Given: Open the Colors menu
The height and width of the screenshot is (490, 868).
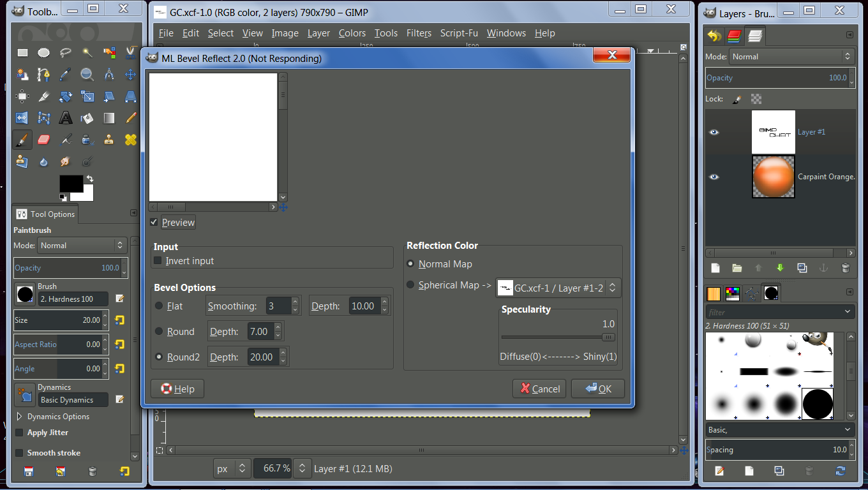Looking at the screenshot, I should (x=352, y=33).
